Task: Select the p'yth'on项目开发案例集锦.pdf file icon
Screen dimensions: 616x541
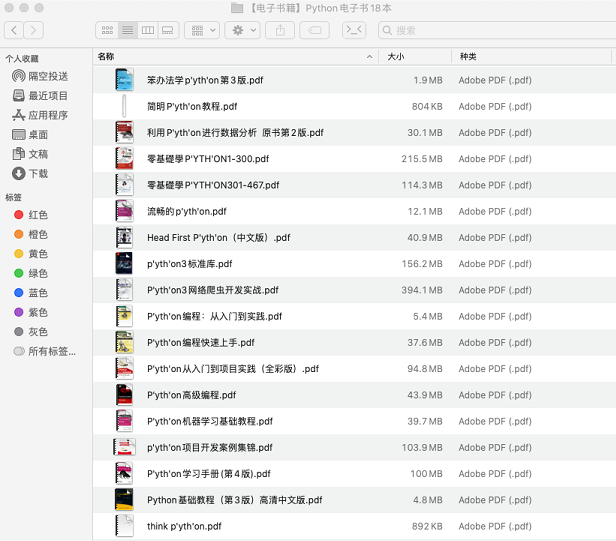Action: pos(124,447)
